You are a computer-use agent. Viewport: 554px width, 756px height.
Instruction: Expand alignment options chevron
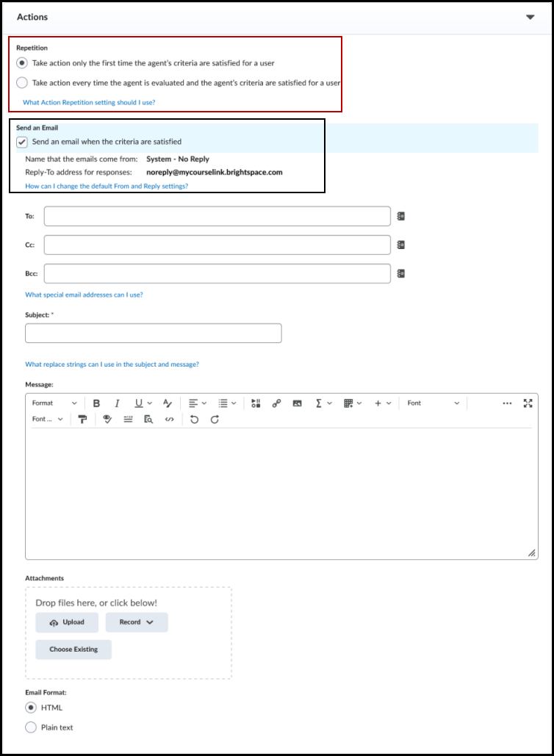click(204, 403)
